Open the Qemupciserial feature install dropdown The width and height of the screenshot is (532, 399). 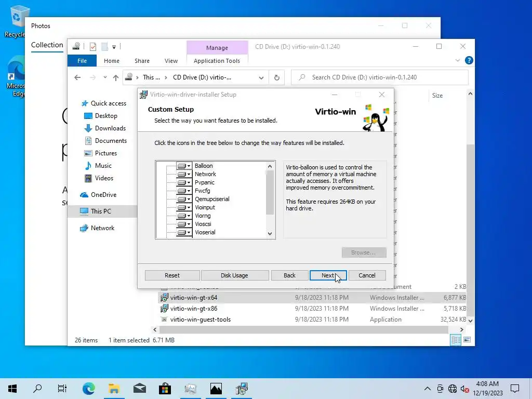[184, 199]
